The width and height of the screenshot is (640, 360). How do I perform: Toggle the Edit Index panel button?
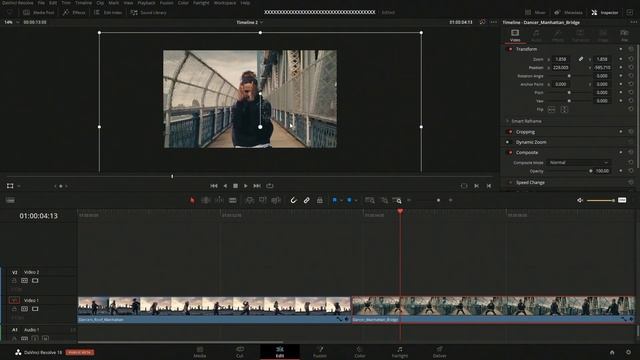click(x=108, y=13)
